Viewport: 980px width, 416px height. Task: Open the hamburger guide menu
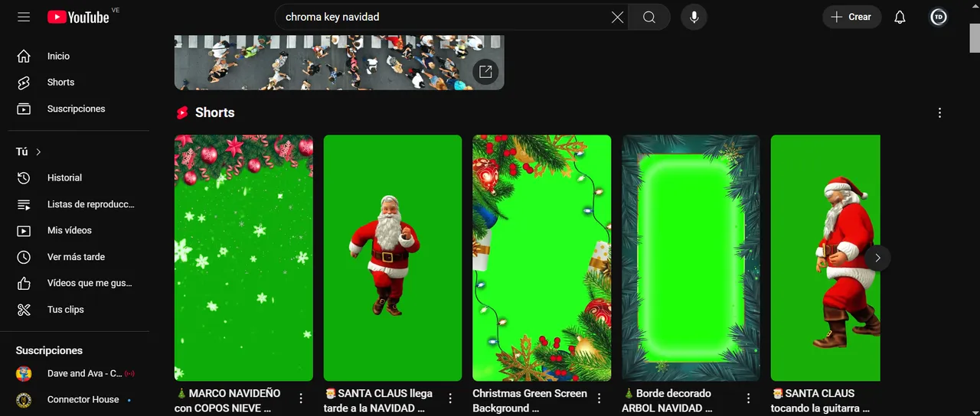24,17
